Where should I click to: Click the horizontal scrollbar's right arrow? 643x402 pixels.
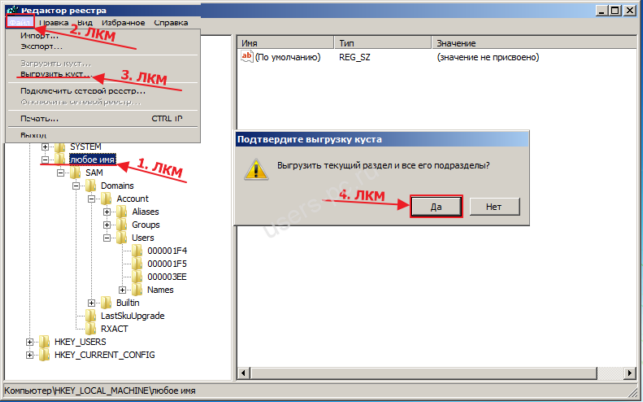coord(629,373)
